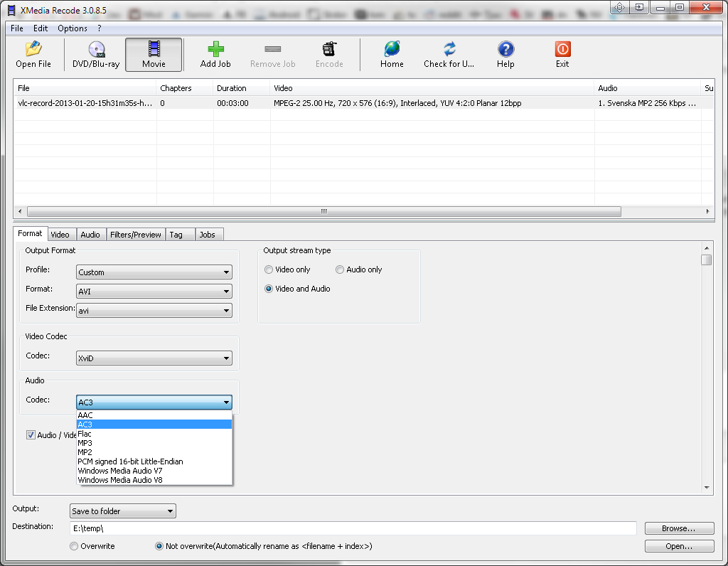Image resolution: width=728 pixels, height=566 pixels.
Task: Check for updates via toolbar icon
Action: 449,55
